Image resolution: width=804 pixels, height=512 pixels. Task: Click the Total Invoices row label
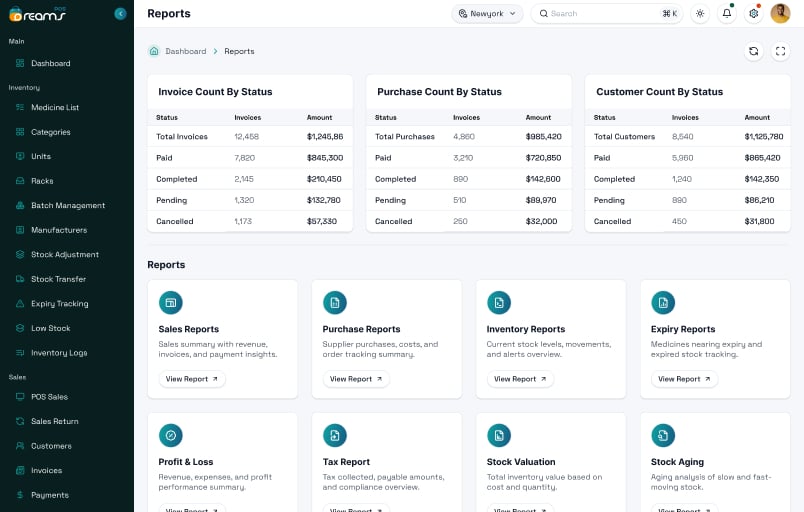(182, 137)
